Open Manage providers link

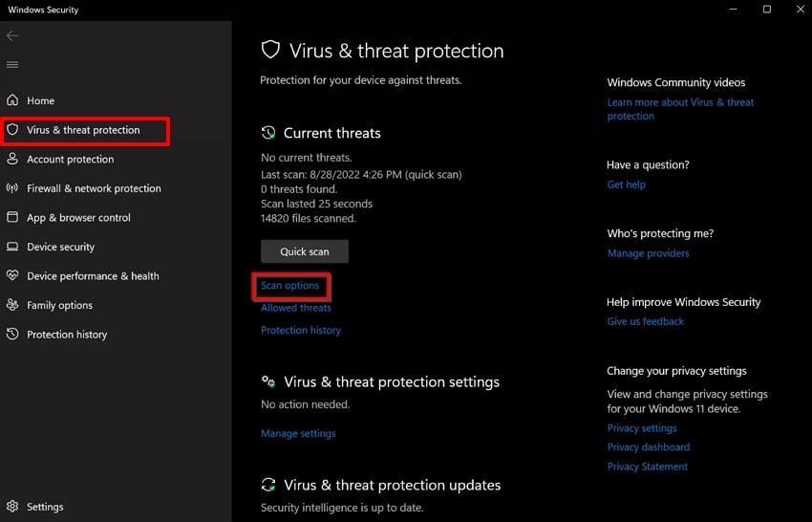[x=648, y=253]
